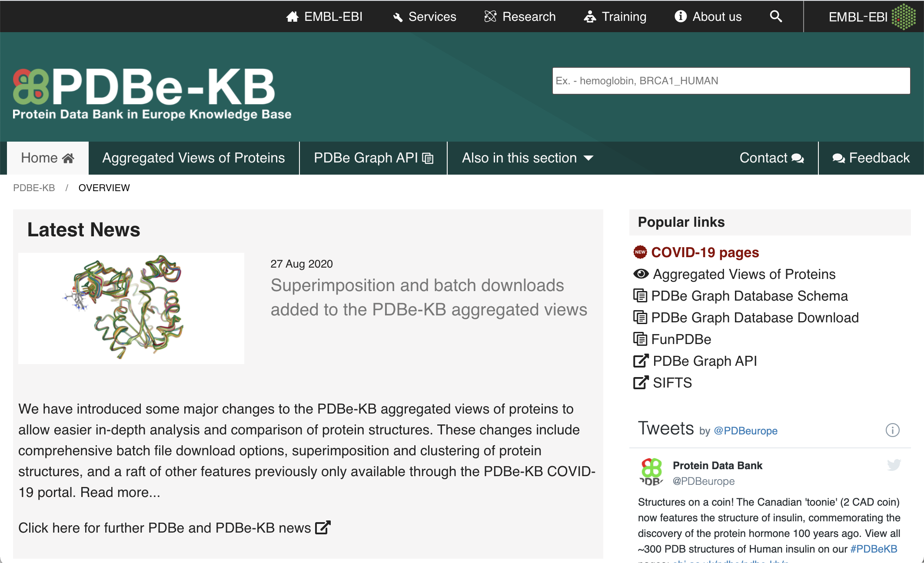Click the external link icon beside SIFTS
Viewport: 924px width, 563px height.
tap(641, 382)
